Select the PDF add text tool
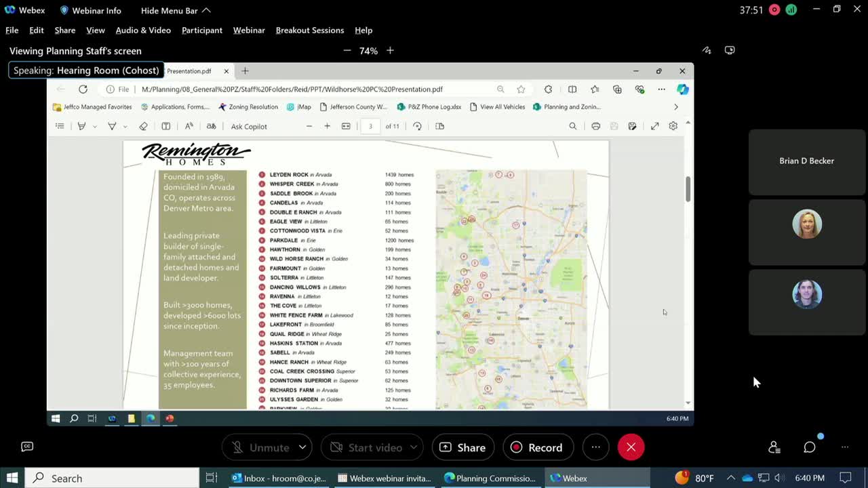 [x=165, y=126]
